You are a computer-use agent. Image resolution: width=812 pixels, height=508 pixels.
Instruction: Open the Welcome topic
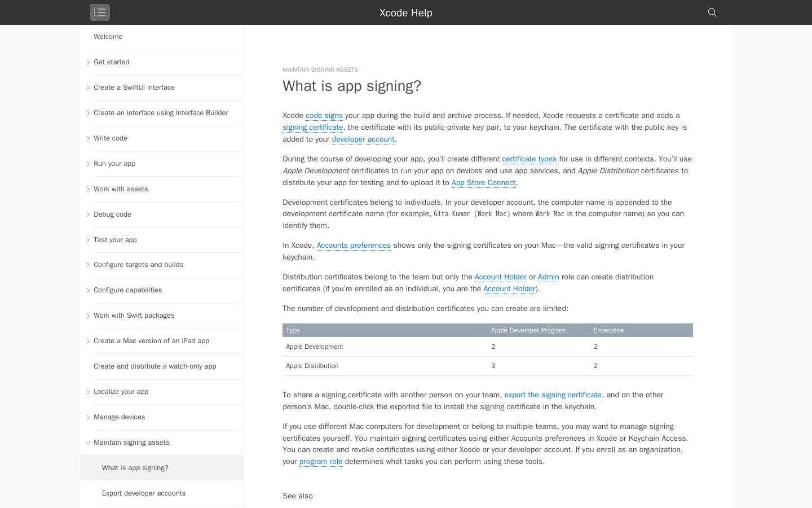click(108, 37)
